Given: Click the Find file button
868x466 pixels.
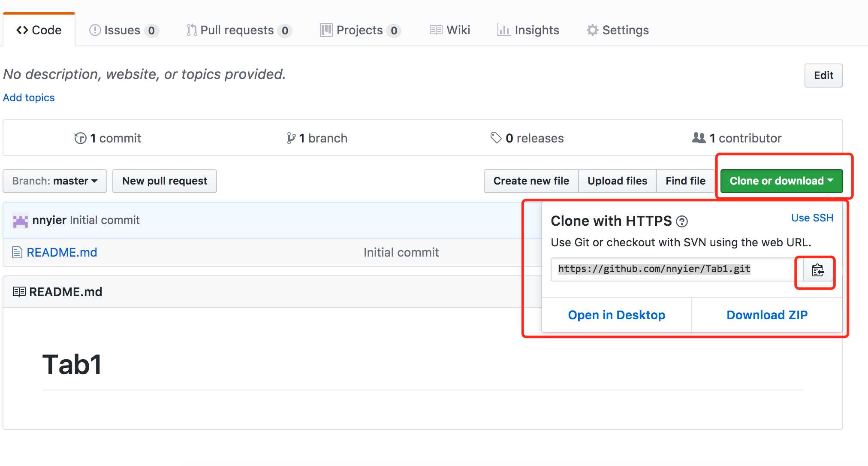Looking at the screenshot, I should (685, 181).
